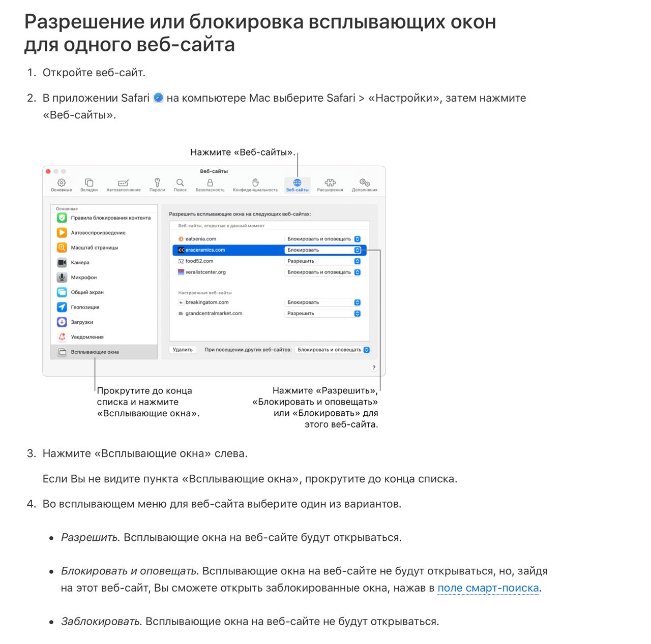Viewport: 651px width, 644px height.
Task: Click the Откройте веб-сайт step text
Action: click(94, 73)
